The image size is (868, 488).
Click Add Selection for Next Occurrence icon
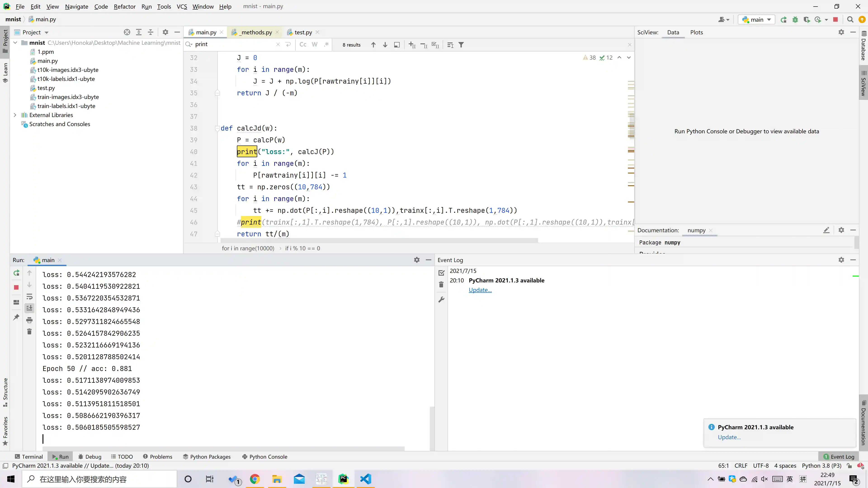[412, 45]
